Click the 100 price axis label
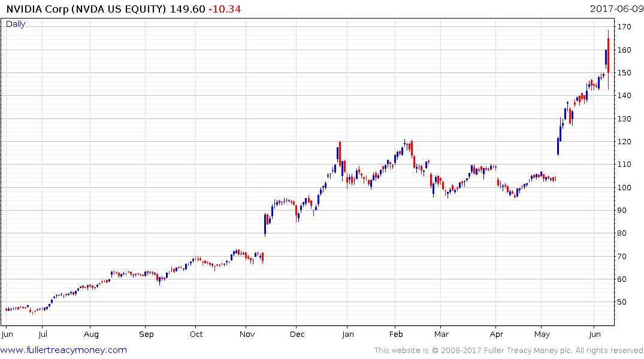644x359 pixels. click(624, 188)
